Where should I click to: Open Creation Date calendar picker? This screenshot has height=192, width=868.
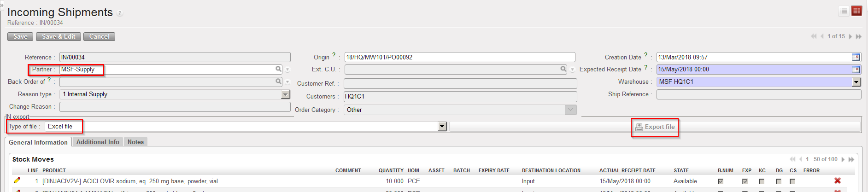pyautogui.click(x=856, y=57)
